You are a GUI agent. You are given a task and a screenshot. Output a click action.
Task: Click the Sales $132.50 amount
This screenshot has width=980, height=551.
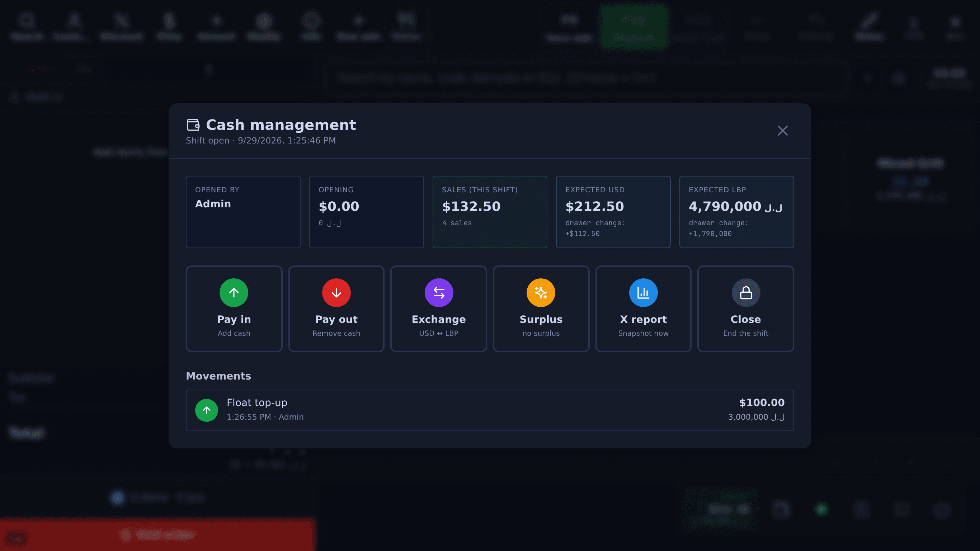point(471,206)
